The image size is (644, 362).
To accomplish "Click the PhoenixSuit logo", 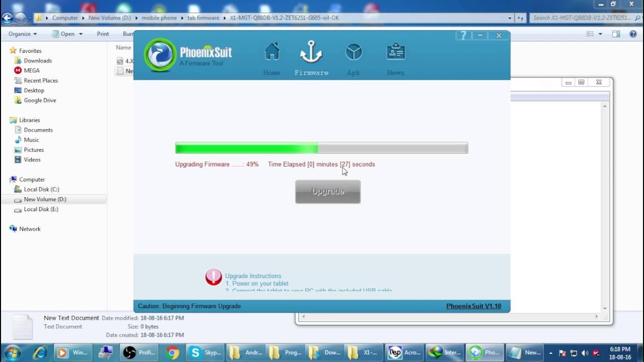I will [160, 55].
